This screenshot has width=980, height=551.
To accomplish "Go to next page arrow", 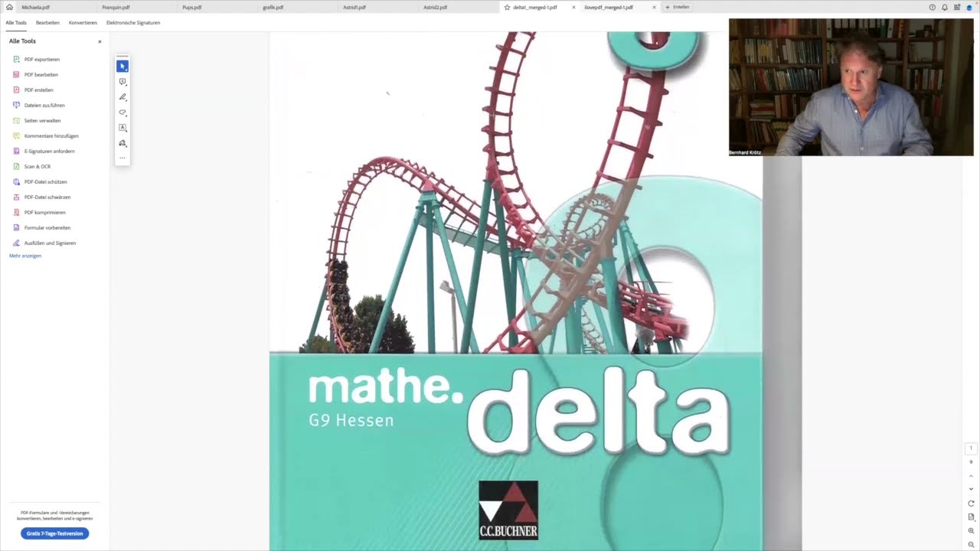I will pyautogui.click(x=971, y=489).
